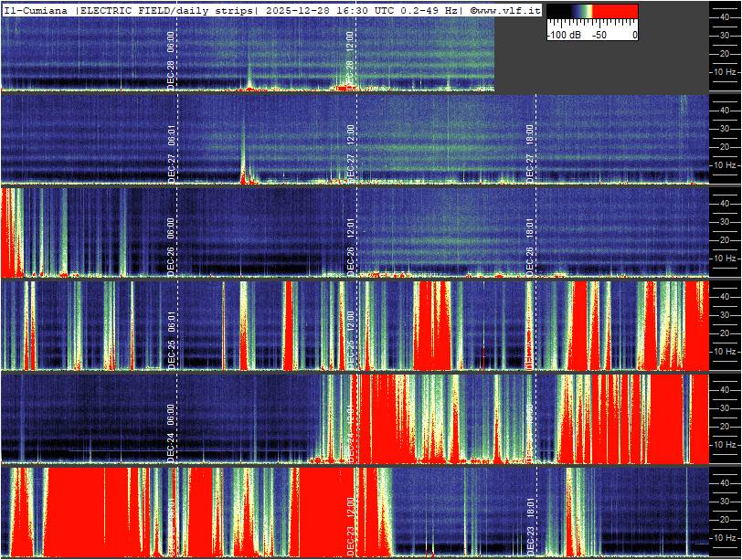742x560 pixels.
Task: Select the DEC 27 12:00 time marker
Action: click(x=350, y=155)
